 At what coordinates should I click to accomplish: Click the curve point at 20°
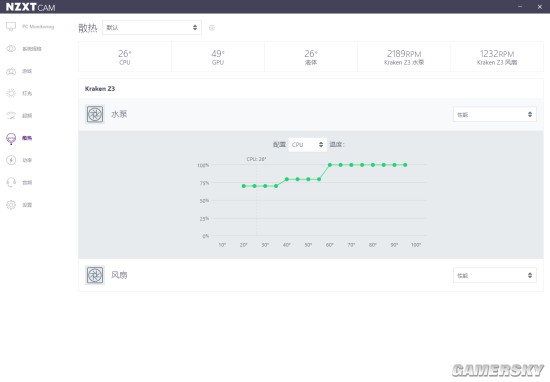[244, 186]
